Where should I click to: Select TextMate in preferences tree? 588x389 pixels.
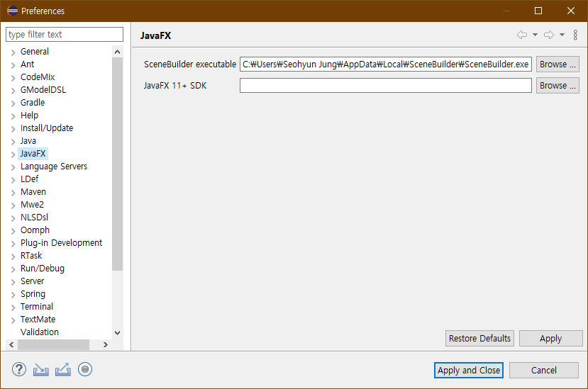tap(38, 319)
